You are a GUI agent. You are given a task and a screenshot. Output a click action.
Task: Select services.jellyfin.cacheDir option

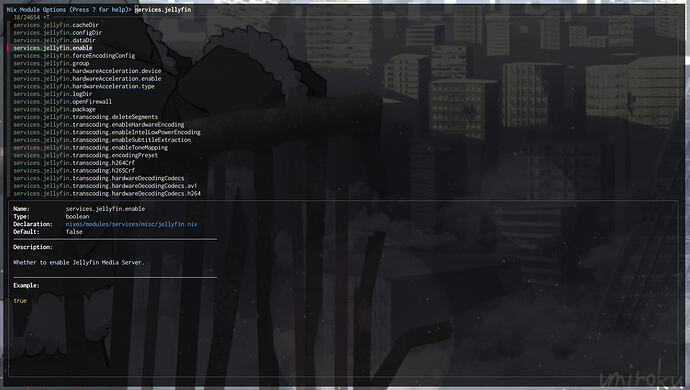tap(56, 25)
